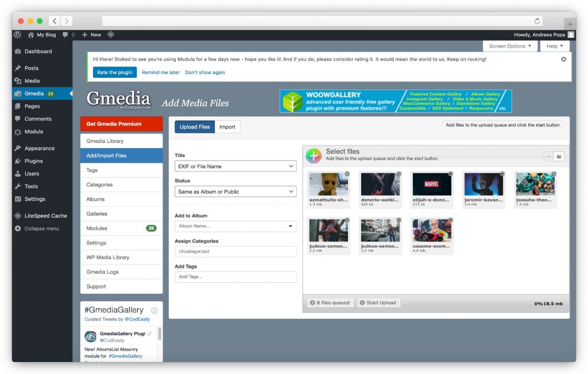Image resolution: width=588 pixels, height=374 pixels.
Task: Switch to the Import tab
Action: point(227,127)
